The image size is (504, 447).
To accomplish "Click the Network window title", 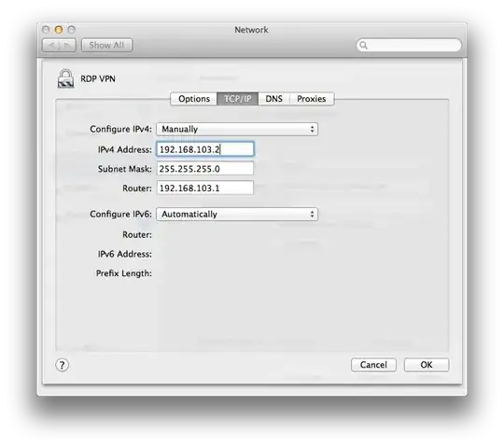I will 251,30.
